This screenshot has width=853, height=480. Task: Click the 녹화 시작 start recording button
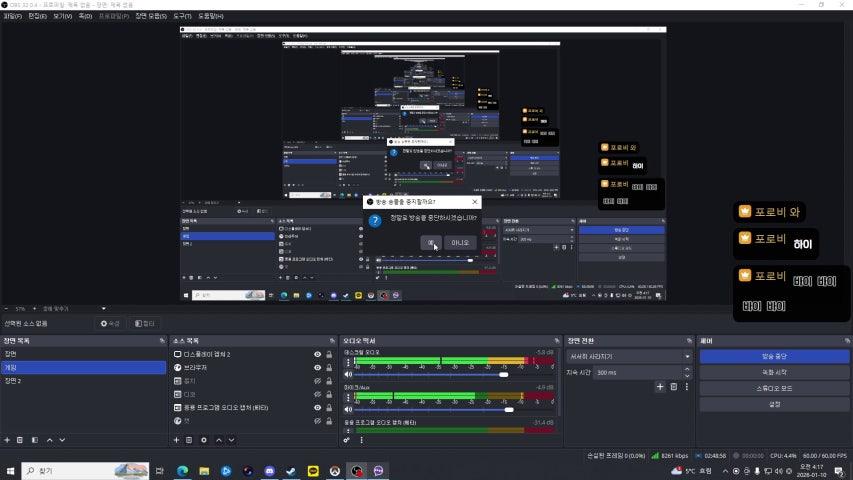[x=774, y=372]
